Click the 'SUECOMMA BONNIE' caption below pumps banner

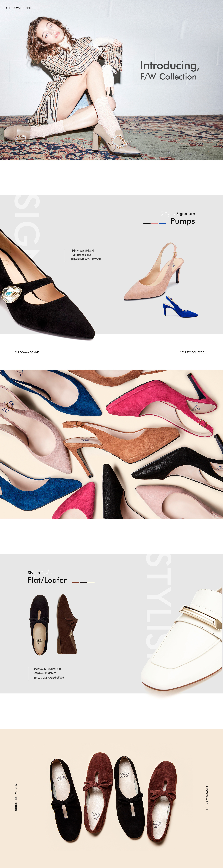(27, 352)
